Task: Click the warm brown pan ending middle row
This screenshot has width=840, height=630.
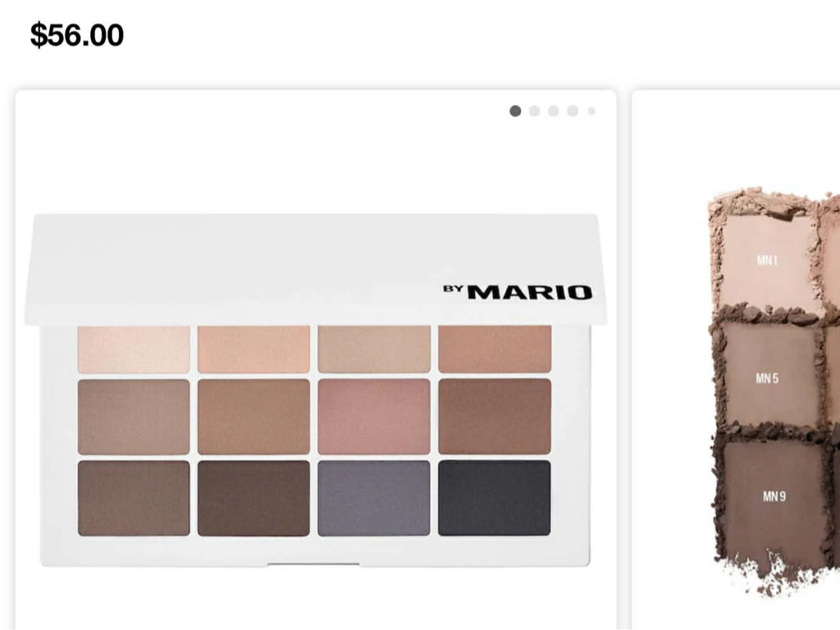Action: click(495, 417)
